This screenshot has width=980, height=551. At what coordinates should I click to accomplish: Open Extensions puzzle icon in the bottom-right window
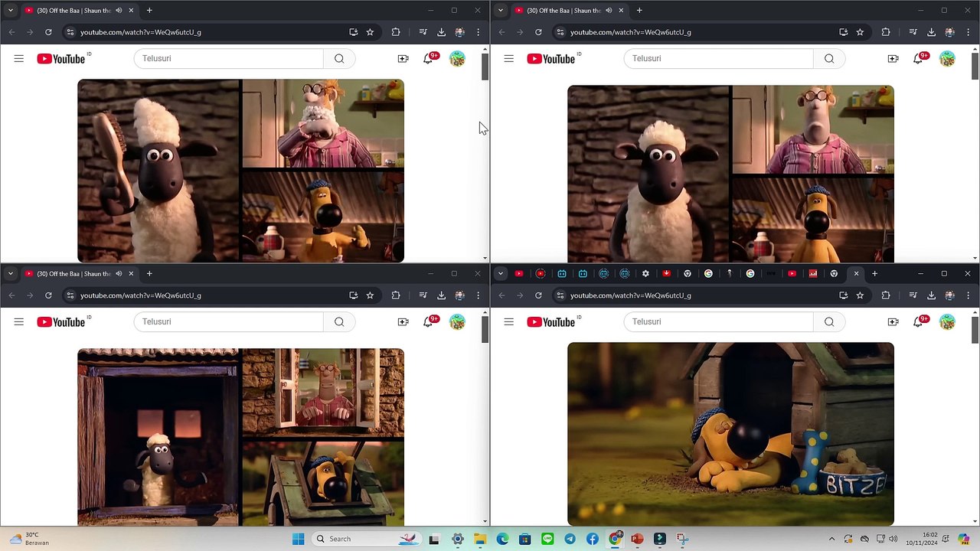pyautogui.click(x=886, y=295)
